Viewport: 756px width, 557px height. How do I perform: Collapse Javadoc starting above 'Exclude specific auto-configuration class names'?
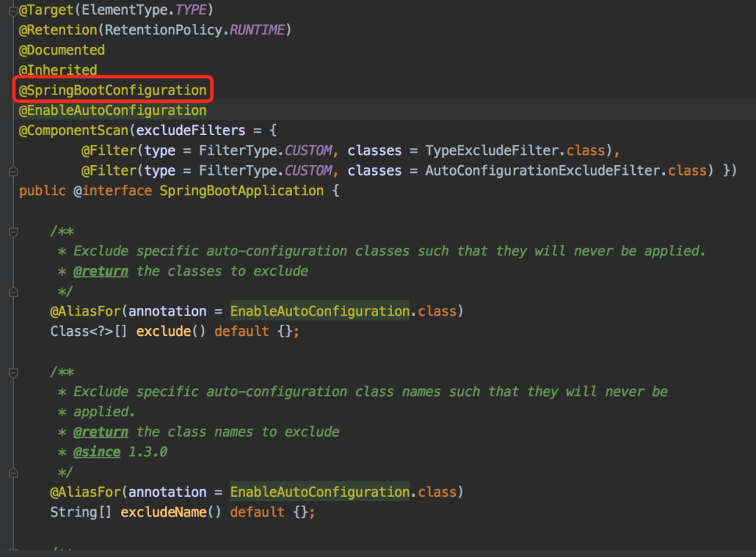(13, 373)
